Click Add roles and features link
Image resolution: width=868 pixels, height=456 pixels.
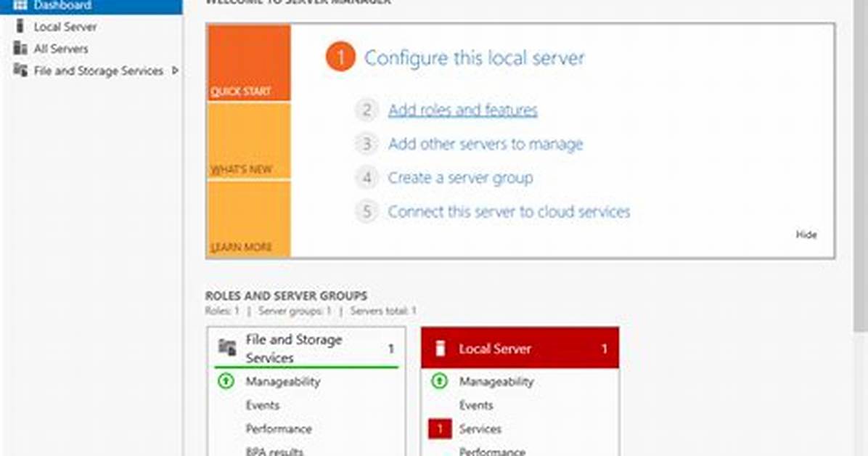click(463, 110)
